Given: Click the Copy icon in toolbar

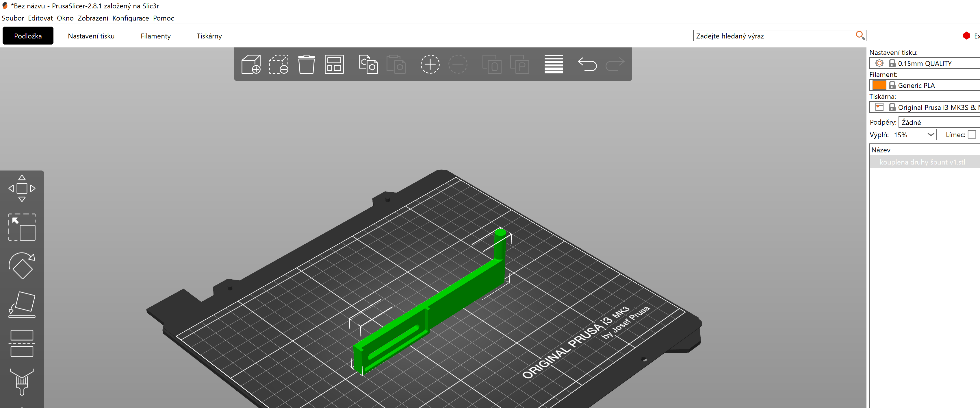Looking at the screenshot, I should [368, 64].
